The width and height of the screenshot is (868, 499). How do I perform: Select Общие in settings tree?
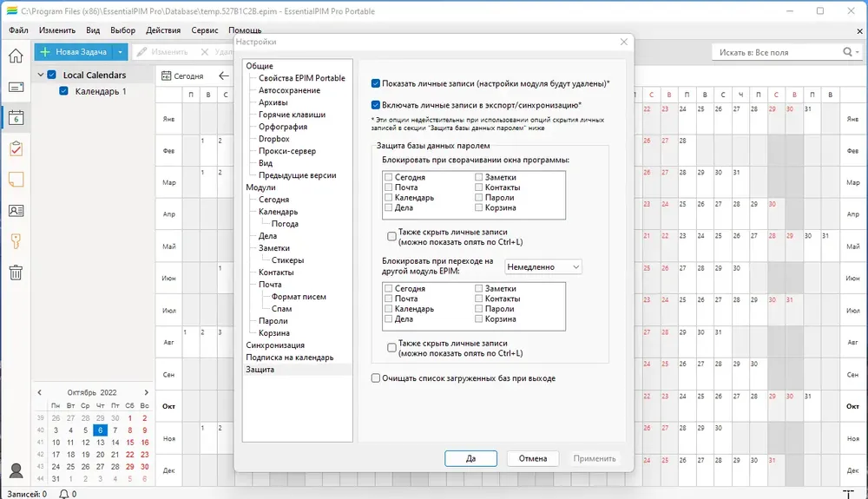click(259, 66)
